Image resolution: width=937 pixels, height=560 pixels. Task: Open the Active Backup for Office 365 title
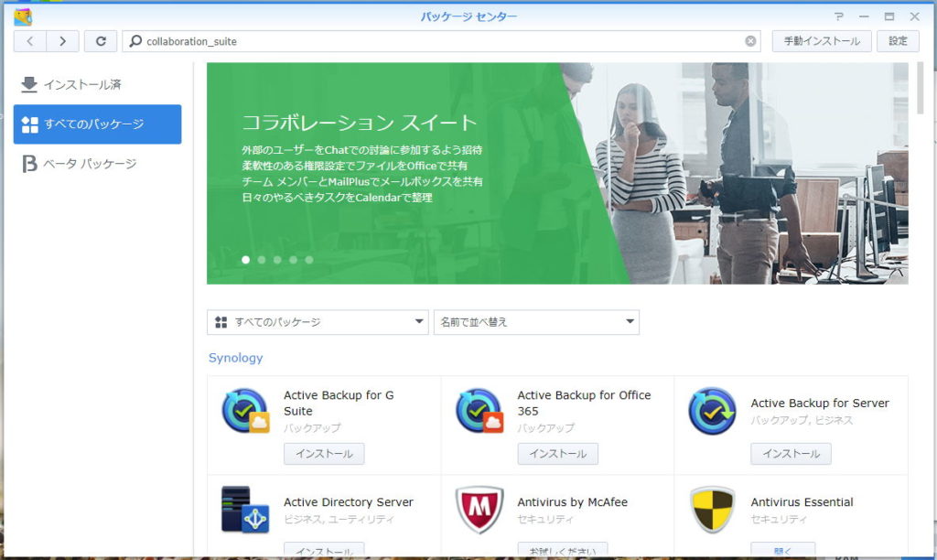tap(584, 403)
